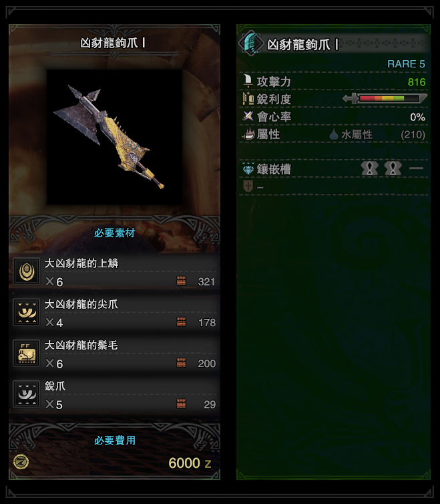Screen dimensions: 440x504
Task: Click the weapon preview image
Action: (x=115, y=137)
